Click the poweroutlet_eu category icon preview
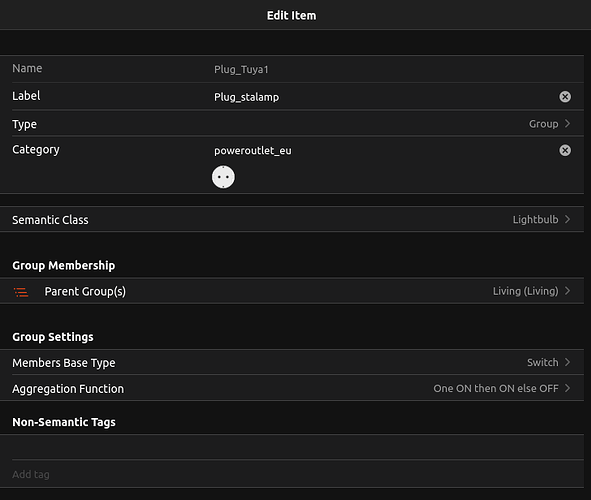The width and height of the screenshot is (591, 500). point(223,177)
